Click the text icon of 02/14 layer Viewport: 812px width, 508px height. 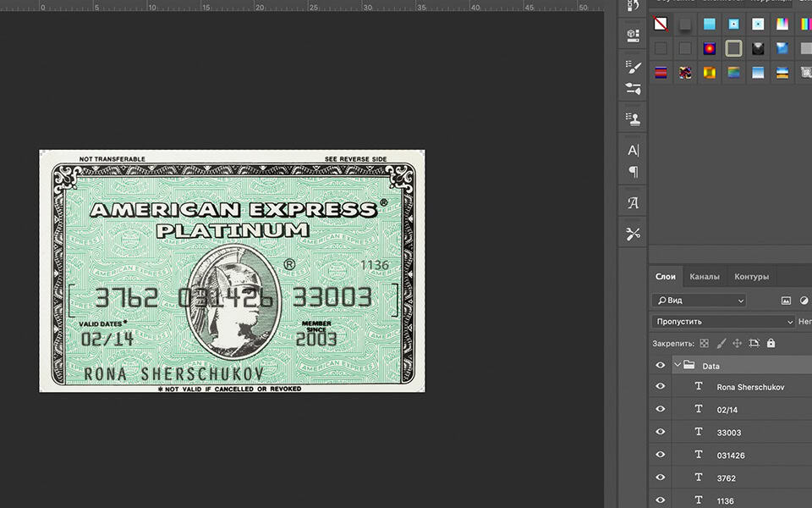[x=699, y=409]
